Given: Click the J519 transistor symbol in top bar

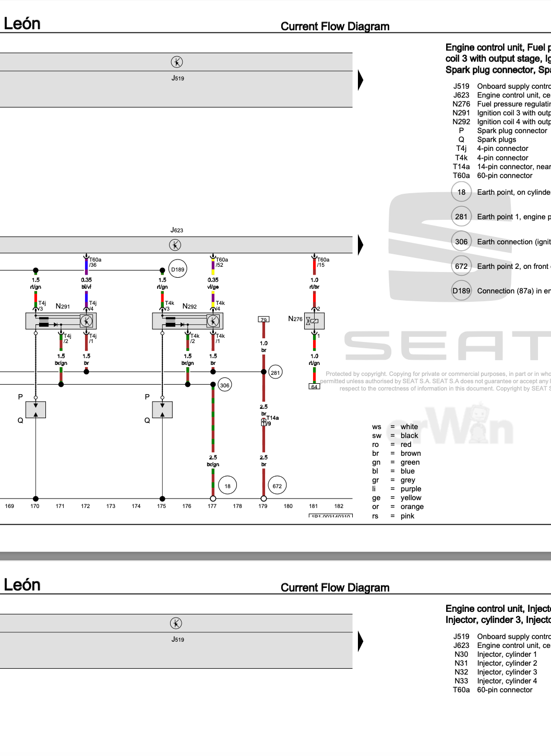Looking at the screenshot, I should (177, 62).
